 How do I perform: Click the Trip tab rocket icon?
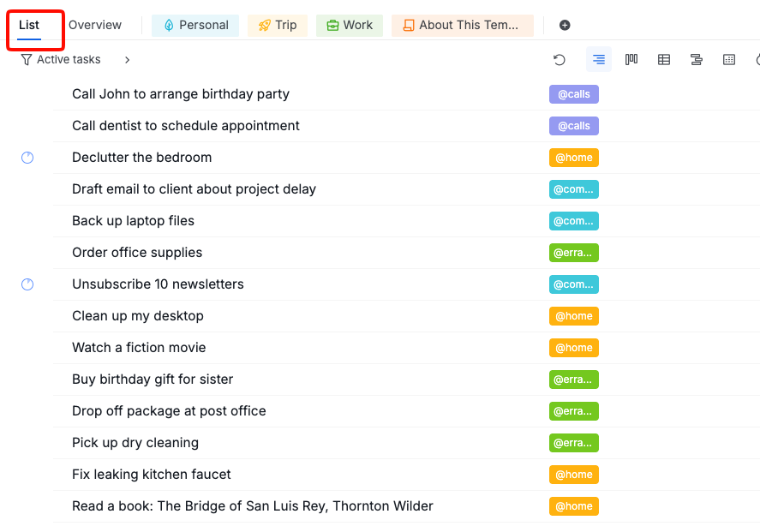coord(264,25)
